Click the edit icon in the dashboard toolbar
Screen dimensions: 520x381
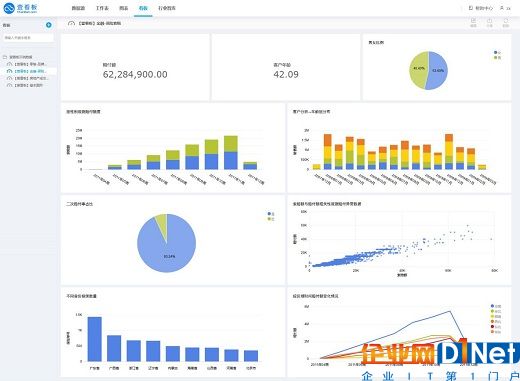click(473, 22)
